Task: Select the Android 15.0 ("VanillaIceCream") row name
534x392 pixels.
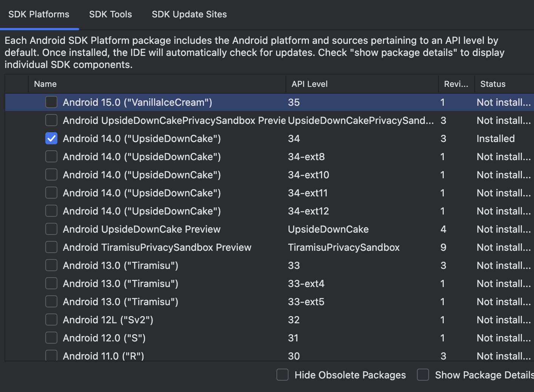Action: click(x=137, y=102)
